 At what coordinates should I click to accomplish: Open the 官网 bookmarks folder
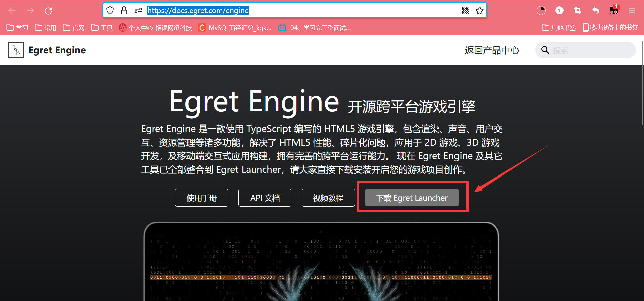point(74,28)
